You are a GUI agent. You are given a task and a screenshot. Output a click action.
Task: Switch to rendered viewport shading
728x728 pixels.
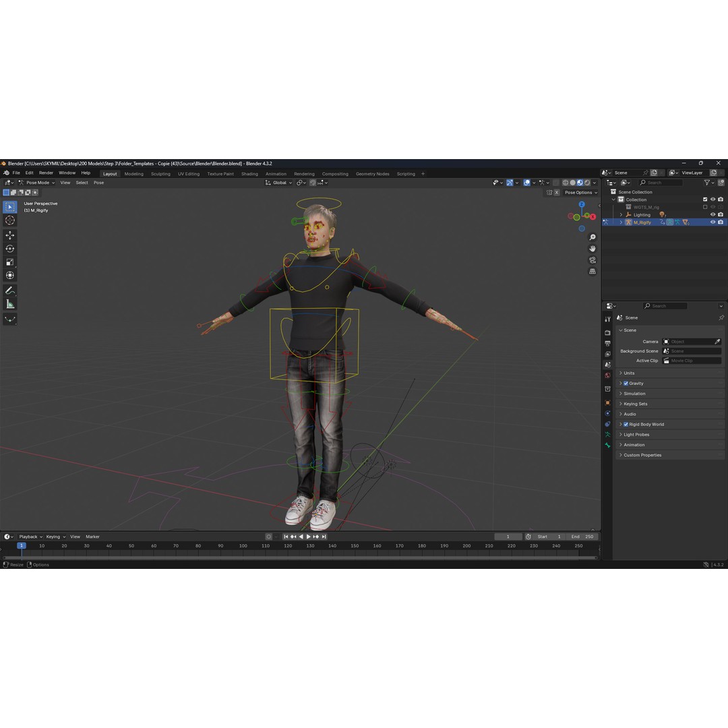click(587, 183)
